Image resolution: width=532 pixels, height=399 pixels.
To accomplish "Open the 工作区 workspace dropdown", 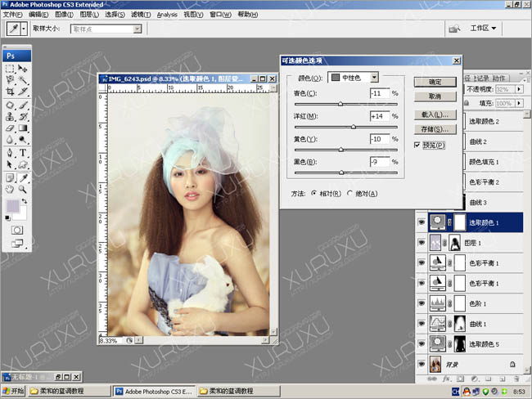I will point(484,29).
